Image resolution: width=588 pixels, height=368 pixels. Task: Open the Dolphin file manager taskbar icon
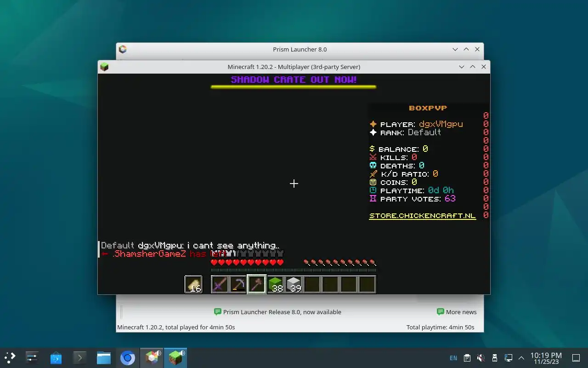pos(104,358)
